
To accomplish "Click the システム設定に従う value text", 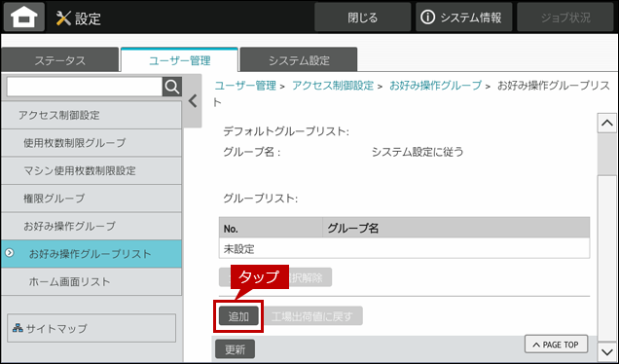I will point(418,152).
